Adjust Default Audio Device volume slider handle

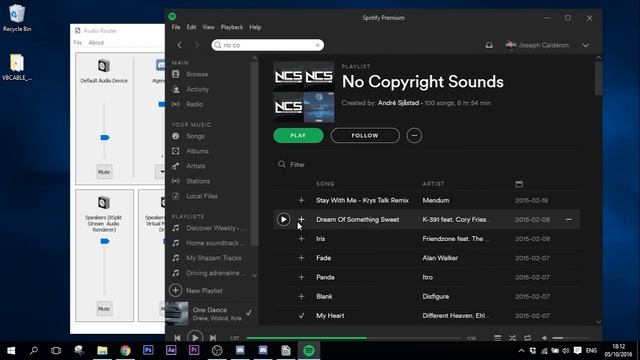coord(104,138)
